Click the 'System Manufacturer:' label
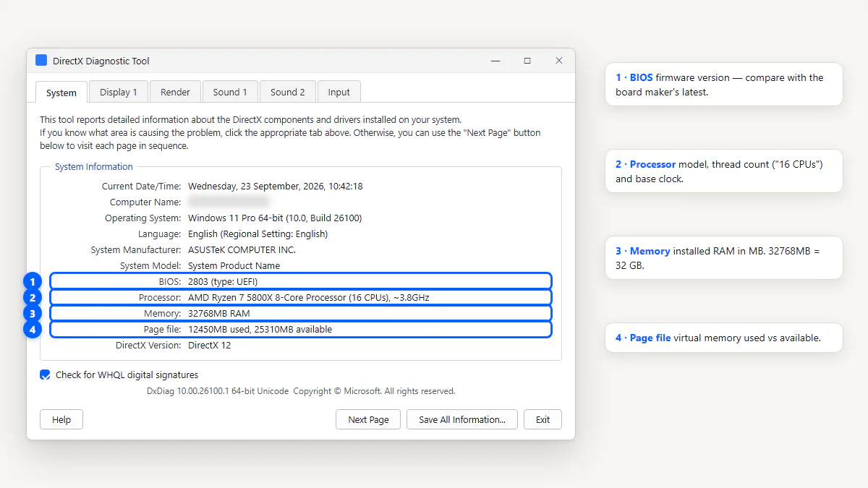 (136, 249)
